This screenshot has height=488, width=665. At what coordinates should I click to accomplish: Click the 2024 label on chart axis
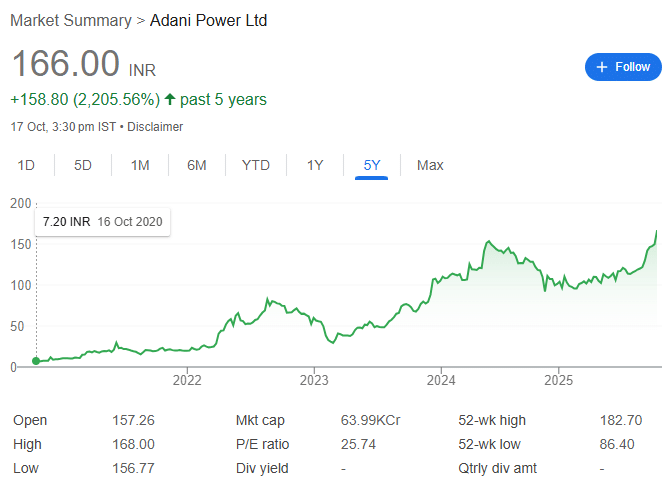click(x=441, y=381)
